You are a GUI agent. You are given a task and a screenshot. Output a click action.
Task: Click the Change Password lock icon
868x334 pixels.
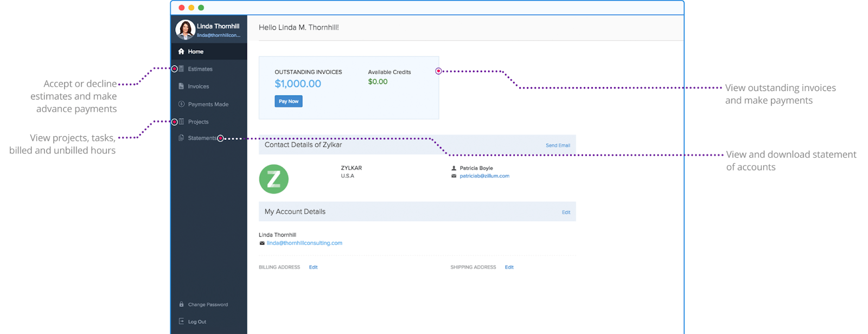181,304
